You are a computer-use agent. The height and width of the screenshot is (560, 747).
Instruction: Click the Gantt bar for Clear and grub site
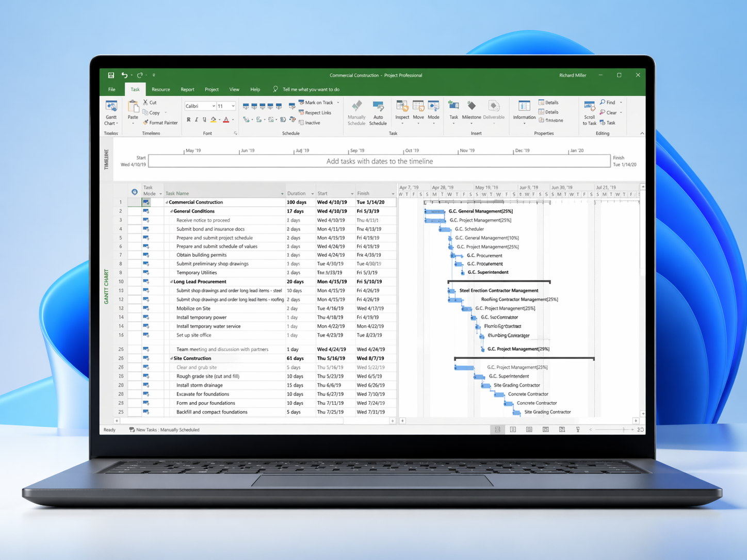(x=464, y=368)
